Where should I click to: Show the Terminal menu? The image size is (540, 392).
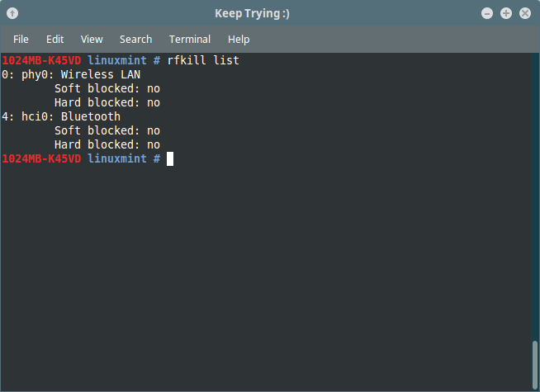pyautogui.click(x=190, y=39)
